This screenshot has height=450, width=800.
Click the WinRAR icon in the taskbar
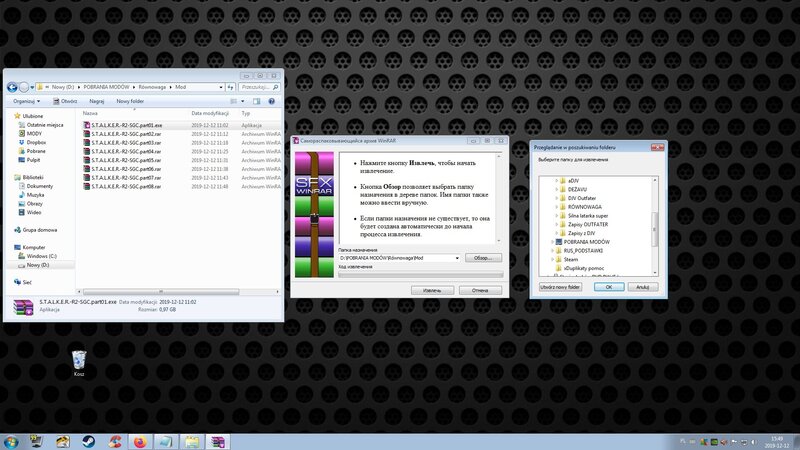pyautogui.click(x=217, y=440)
